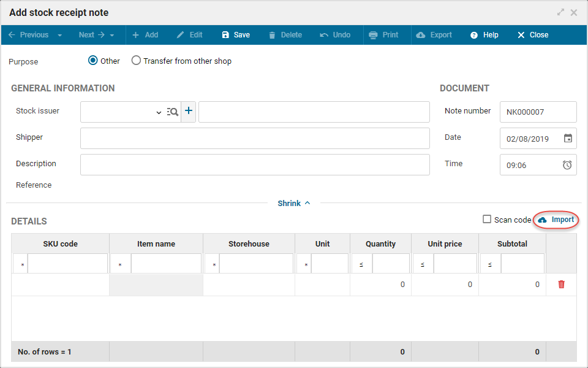Click the Import cloud upload button
This screenshot has width=588, height=368.
pyautogui.click(x=556, y=220)
